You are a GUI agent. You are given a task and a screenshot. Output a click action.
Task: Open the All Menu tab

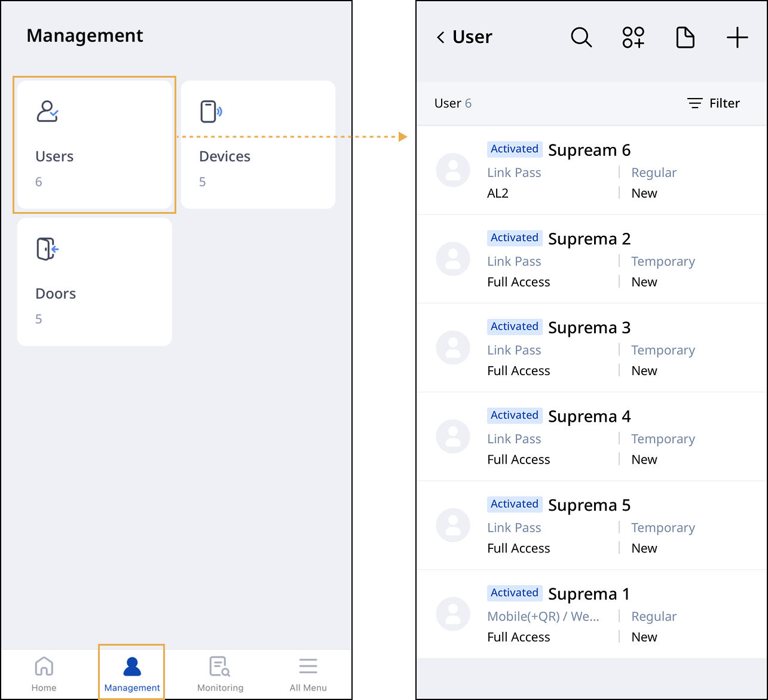coord(308,674)
